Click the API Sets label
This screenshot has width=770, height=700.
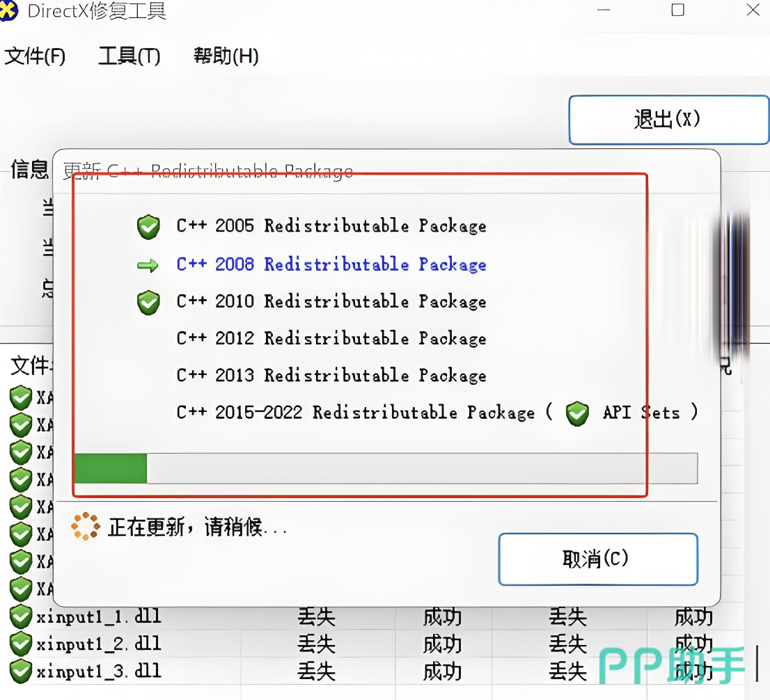coord(641,413)
